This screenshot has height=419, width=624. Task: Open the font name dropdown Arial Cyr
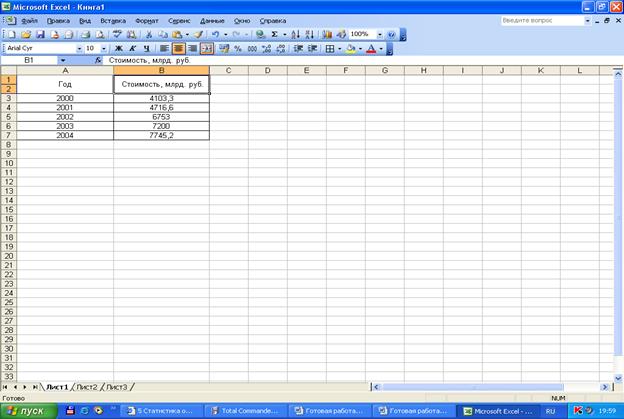tap(79, 49)
